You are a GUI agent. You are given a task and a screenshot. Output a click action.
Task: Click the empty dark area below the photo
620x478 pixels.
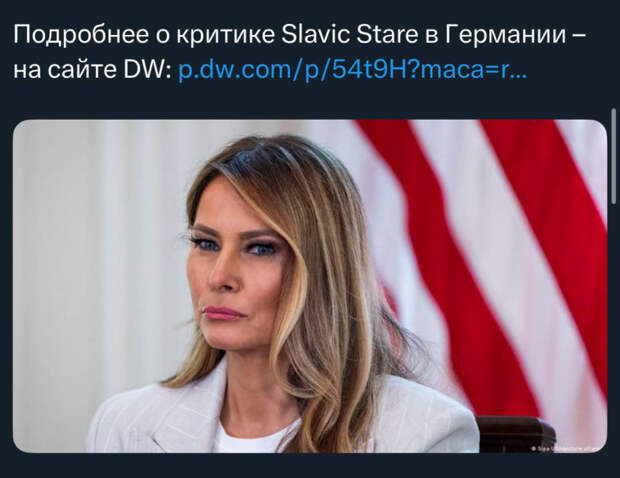pos(310,466)
